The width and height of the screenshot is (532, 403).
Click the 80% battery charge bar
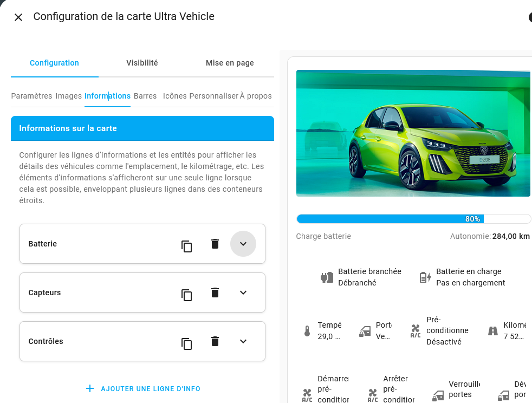[x=413, y=219]
